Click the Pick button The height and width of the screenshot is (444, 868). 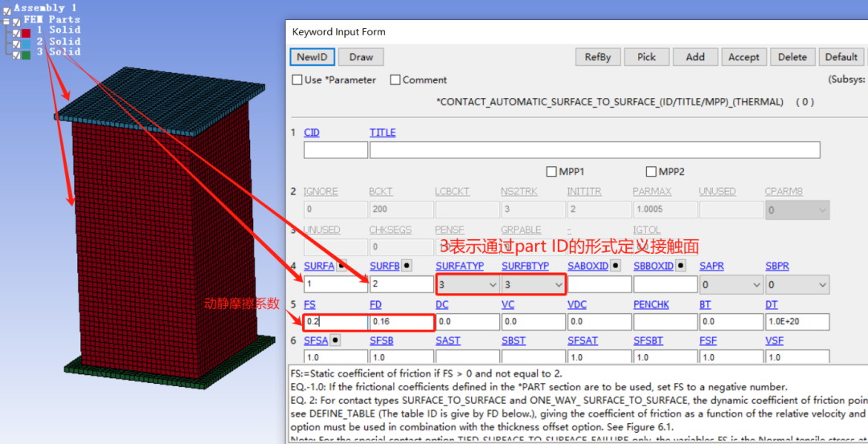(646, 56)
